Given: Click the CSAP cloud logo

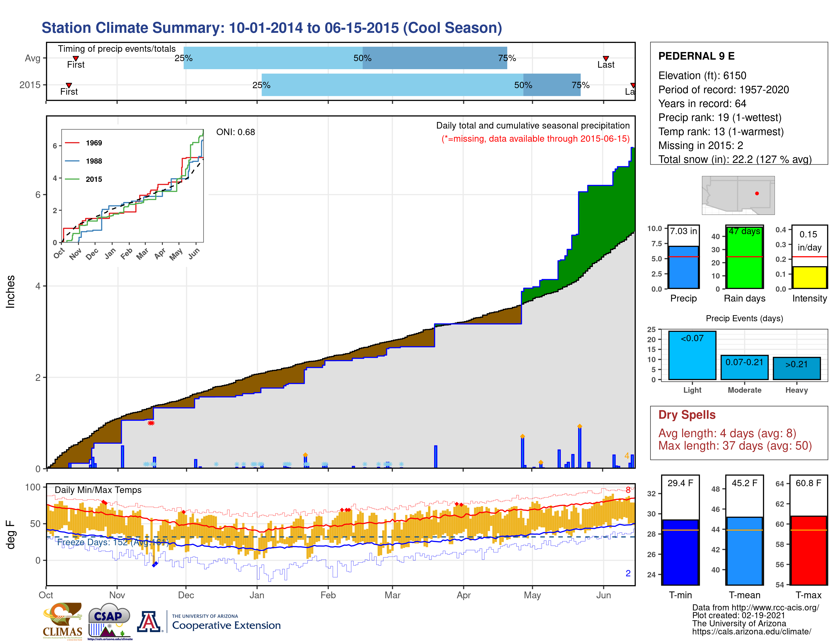Looking at the screenshot, I should [x=110, y=622].
